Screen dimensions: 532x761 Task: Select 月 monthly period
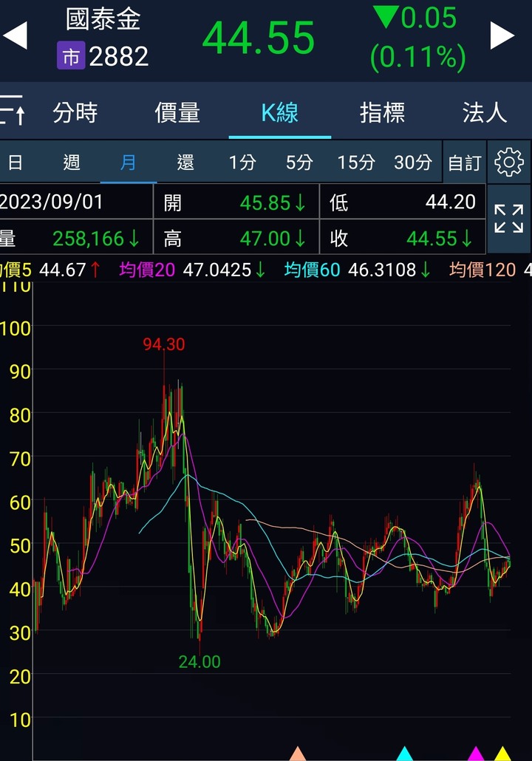coord(128,163)
